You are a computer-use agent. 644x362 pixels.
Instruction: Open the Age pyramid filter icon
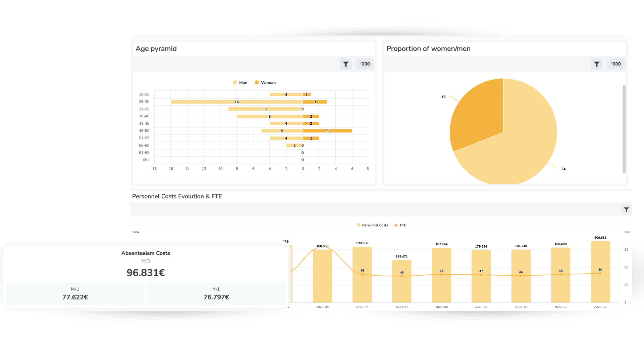346,64
